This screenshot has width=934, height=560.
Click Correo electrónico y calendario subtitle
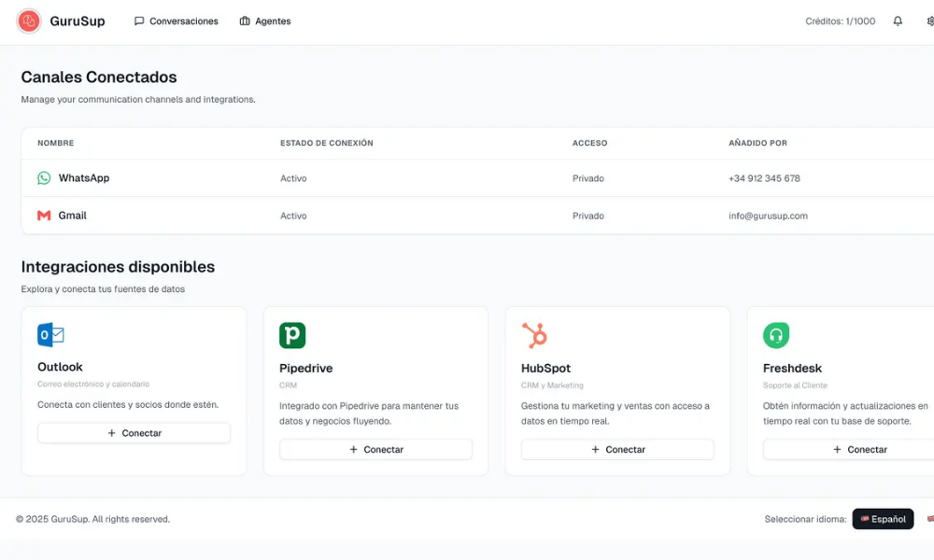93,385
